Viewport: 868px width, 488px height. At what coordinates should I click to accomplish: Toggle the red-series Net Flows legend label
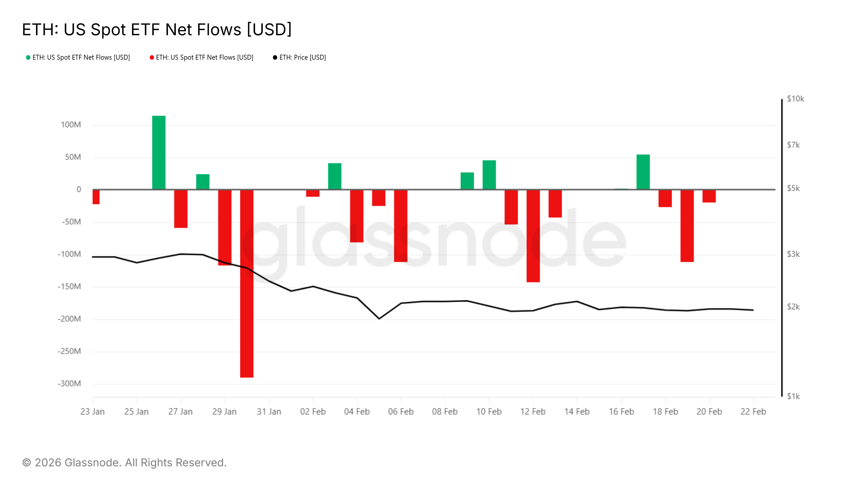[205, 57]
